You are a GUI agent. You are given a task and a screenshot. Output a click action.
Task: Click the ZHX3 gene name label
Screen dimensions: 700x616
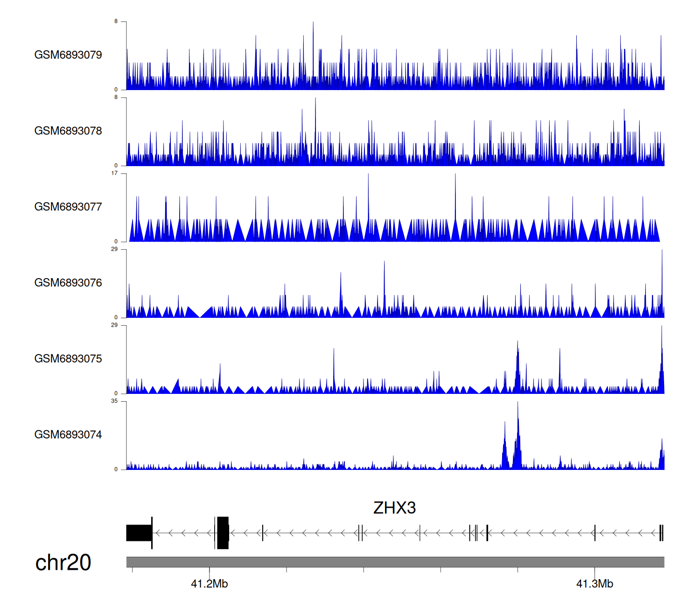(x=394, y=508)
